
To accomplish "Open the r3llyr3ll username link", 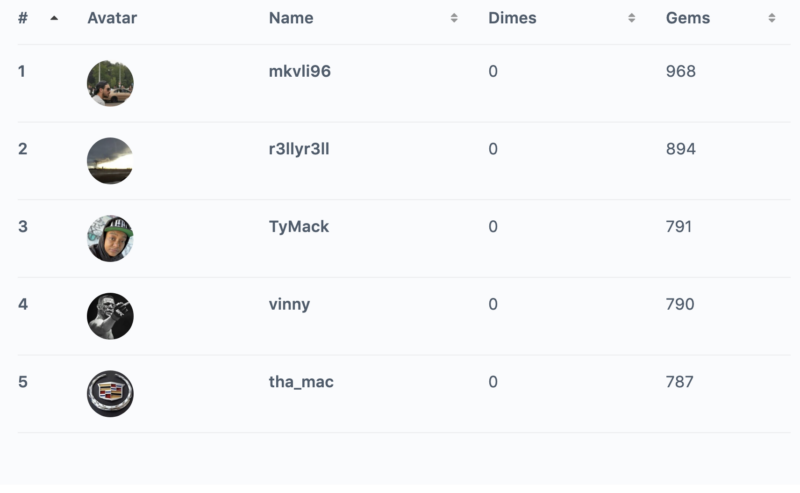I will pyautogui.click(x=299, y=149).
